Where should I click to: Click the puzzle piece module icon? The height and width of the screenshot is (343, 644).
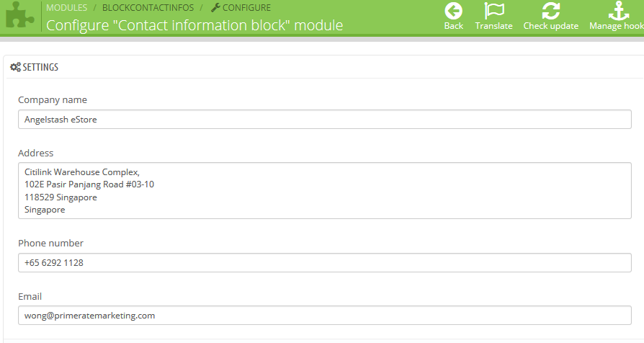coord(19,17)
